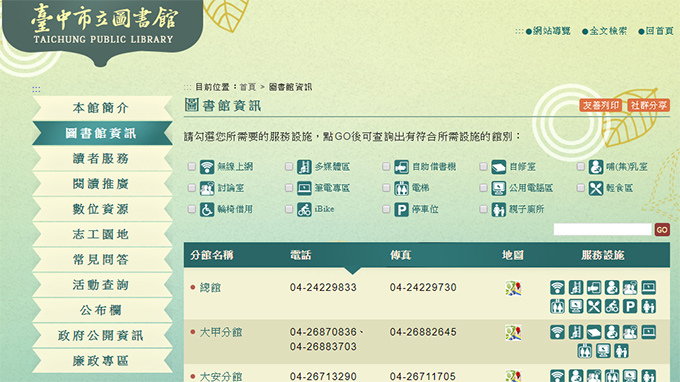Click Wi-Fi facility icon in 總館 row
This screenshot has height=382, width=680.
pyautogui.click(x=557, y=287)
